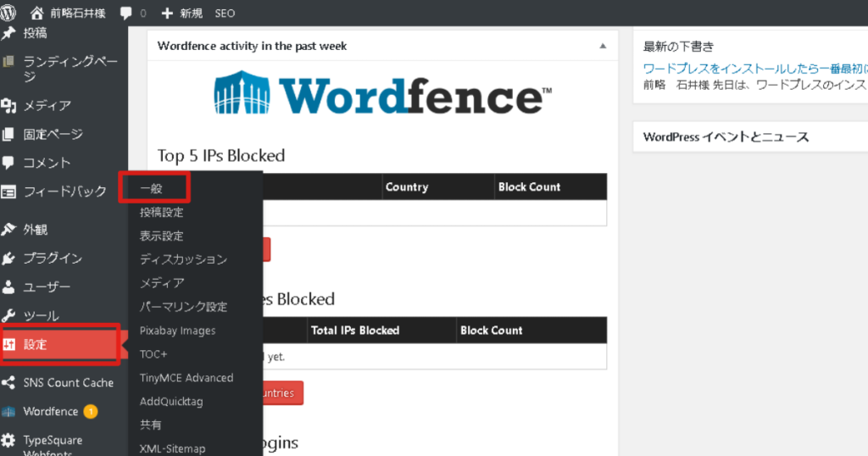868x456 pixels.
Task: Click the 設定 sliders icon
Action: (x=8, y=344)
